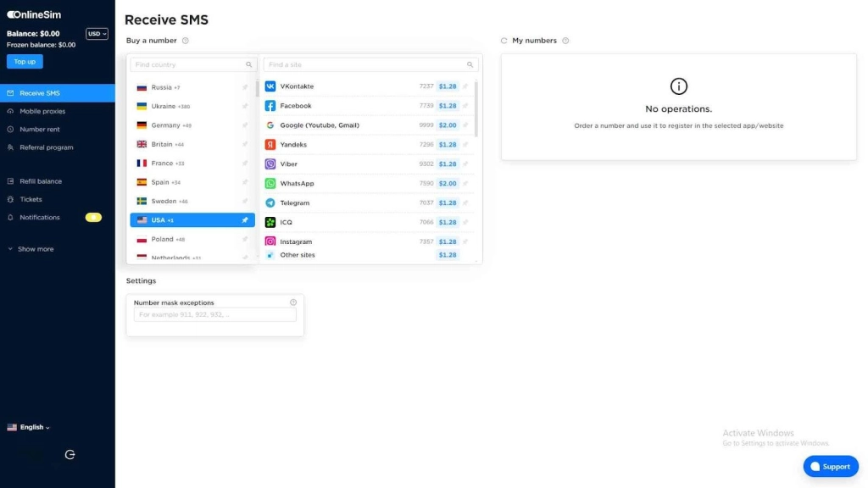Pin Poland in the country list
868x488 pixels.
tap(245, 239)
